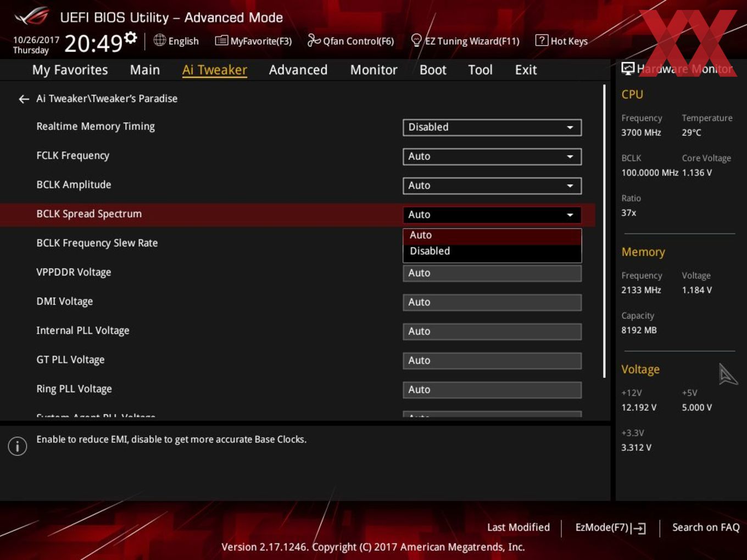Image resolution: width=747 pixels, height=560 pixels.
Task: Click the 1.184 V memory voltage value
Action: pos(697,290)
